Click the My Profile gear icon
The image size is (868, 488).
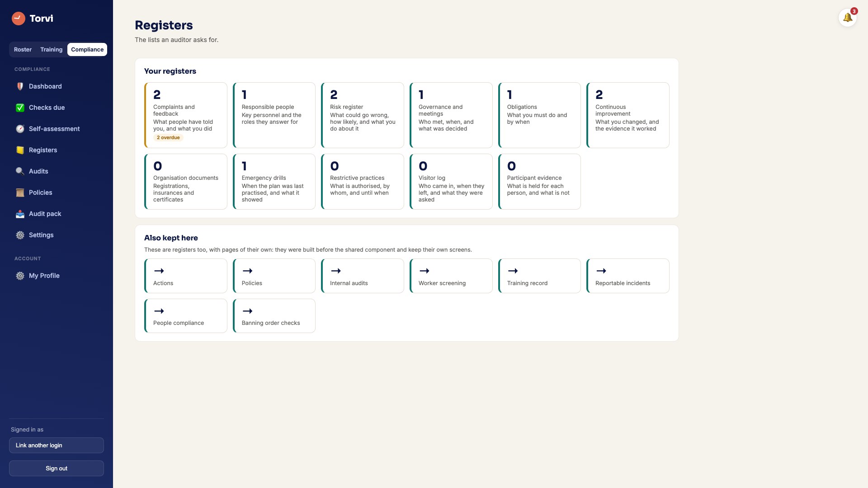click(x=20, y=276)
